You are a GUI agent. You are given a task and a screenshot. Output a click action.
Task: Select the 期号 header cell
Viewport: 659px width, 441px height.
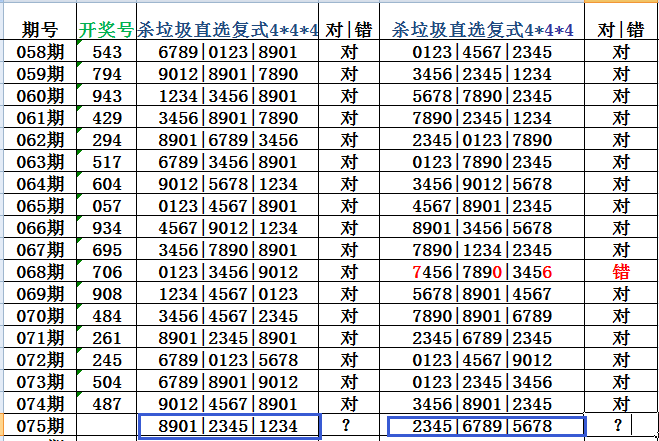pyautogui.click(x=40, y=21)
